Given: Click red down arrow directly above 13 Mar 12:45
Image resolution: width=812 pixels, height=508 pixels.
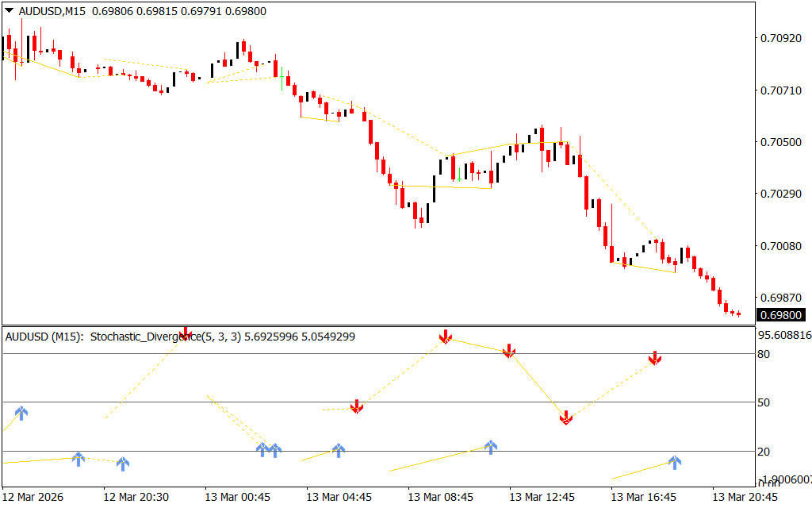Looking at the screenshot, I should coord(509,350).
